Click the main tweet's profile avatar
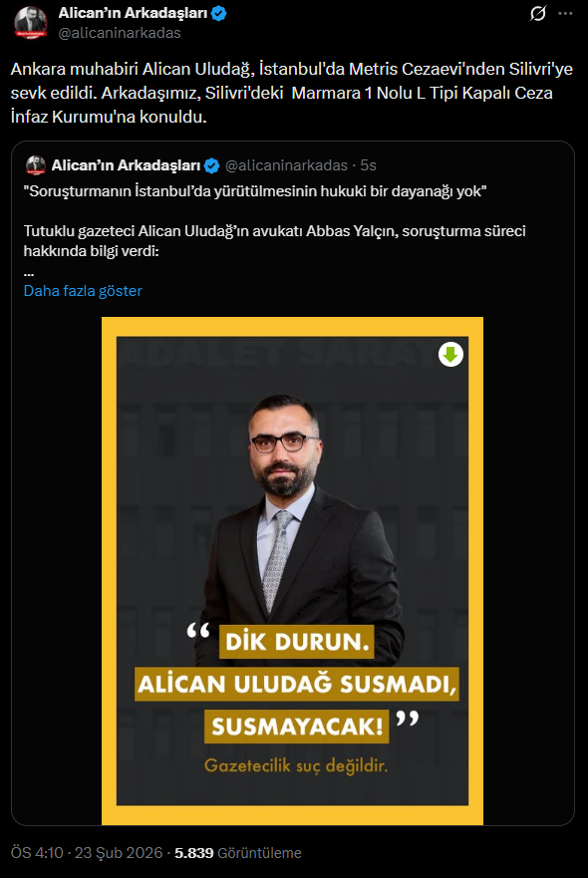 click(x=30, y=22)
